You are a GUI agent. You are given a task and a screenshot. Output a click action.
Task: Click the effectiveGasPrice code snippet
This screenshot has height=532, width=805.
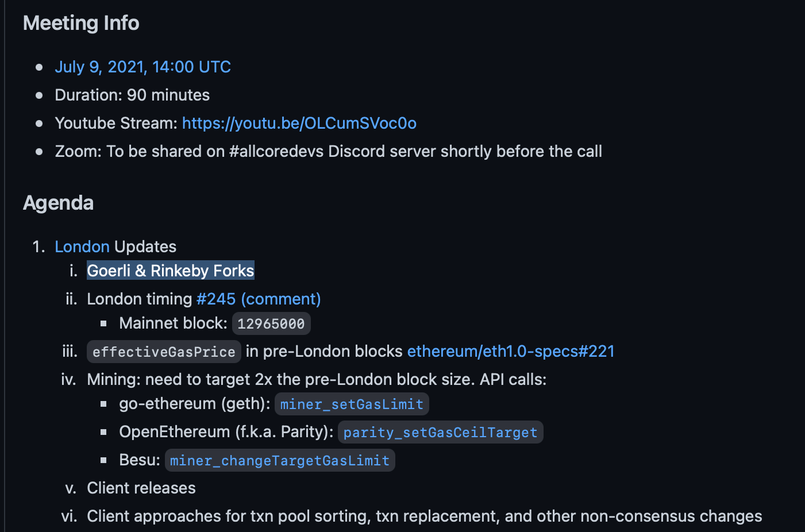click(x=164, y=352)
